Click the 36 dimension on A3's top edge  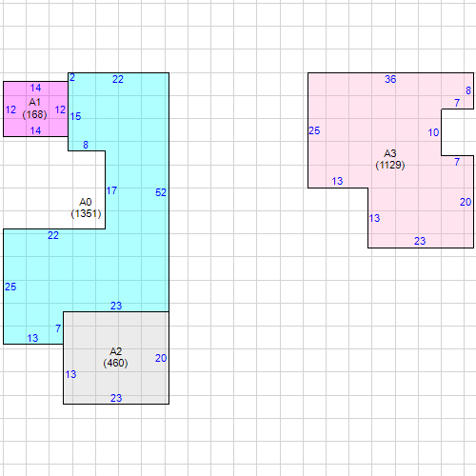click(x=390, y=79)
